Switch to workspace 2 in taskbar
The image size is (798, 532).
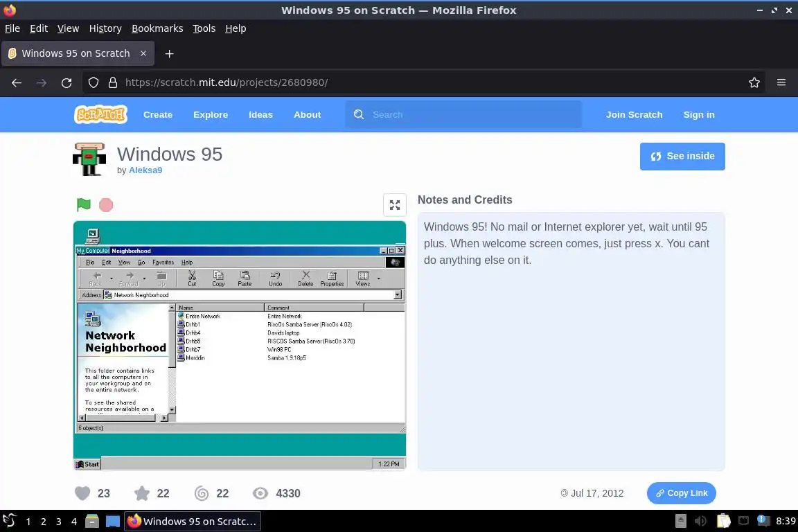tap(43, 522)
